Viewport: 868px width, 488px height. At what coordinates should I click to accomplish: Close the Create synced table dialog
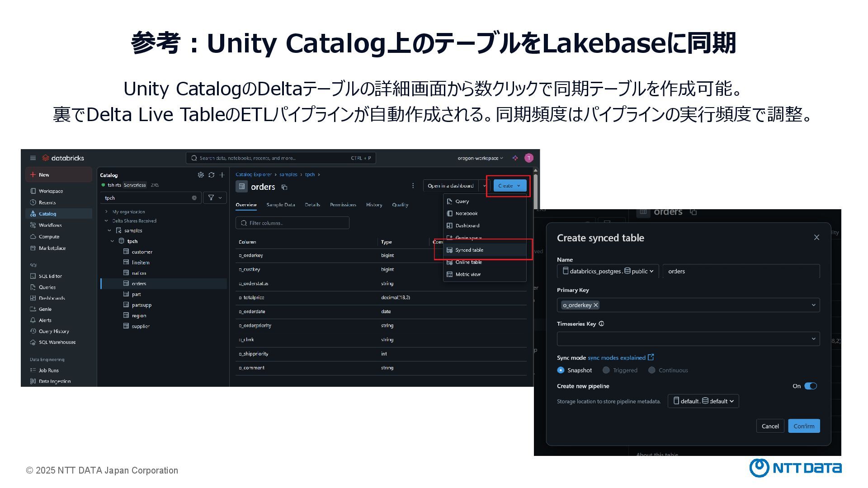tap(816, 237)
